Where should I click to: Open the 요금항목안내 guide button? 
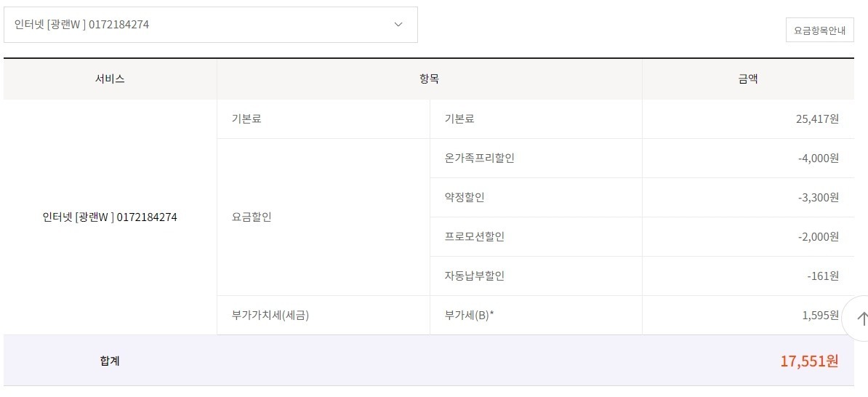(x=819, y=31)
